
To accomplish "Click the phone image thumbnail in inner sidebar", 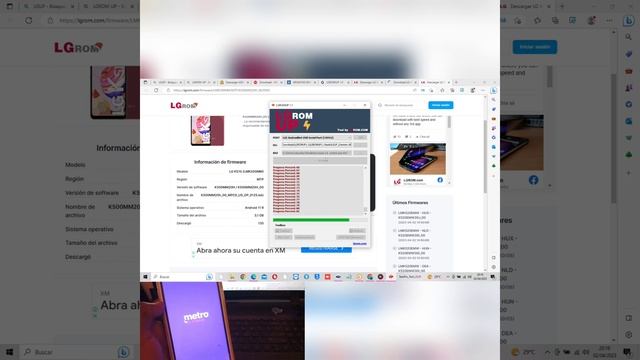I will tap(418, 158).
